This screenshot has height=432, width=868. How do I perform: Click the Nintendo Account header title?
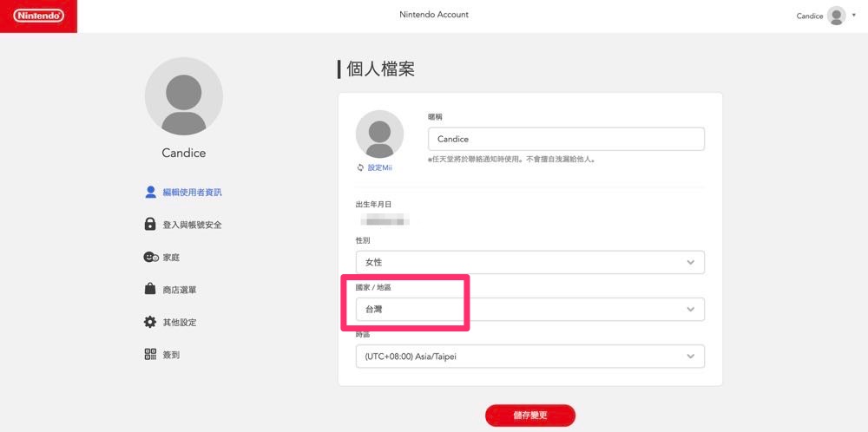434,15
